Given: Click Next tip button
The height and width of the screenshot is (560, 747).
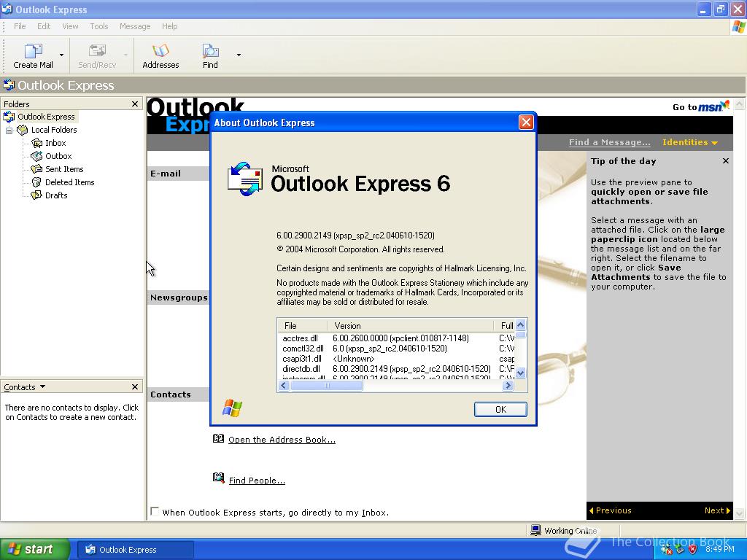Looking at the screenshot, I should tap(718, 510).
